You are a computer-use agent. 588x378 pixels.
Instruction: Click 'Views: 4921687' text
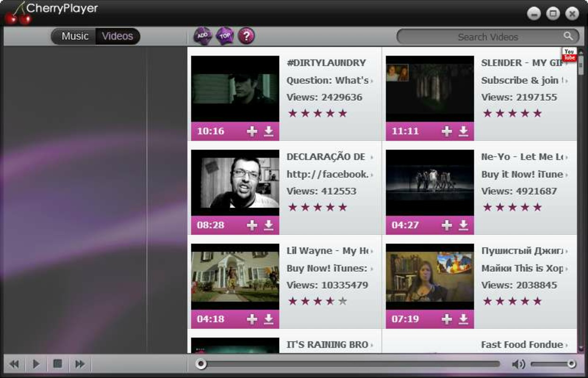click(x=519, y=191)
